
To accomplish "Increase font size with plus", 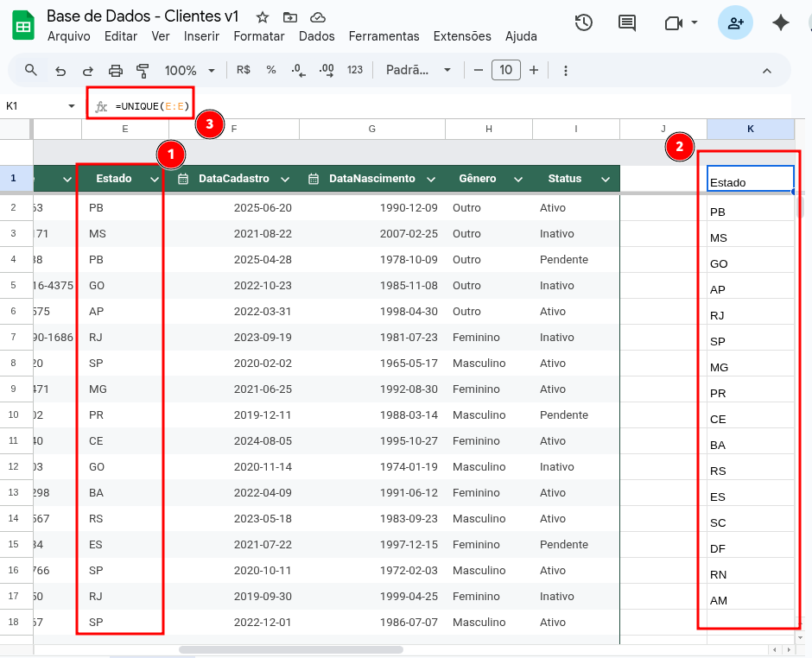I will point(534,70).
